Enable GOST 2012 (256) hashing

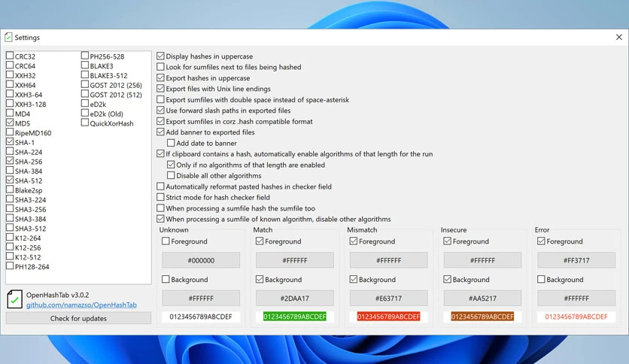84,84
